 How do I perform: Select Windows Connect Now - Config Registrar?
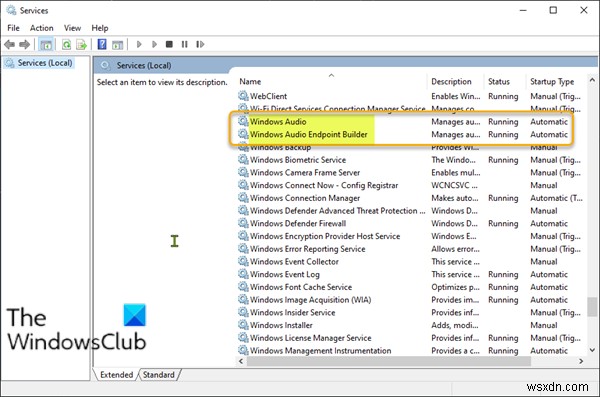[x=324, y=185]
